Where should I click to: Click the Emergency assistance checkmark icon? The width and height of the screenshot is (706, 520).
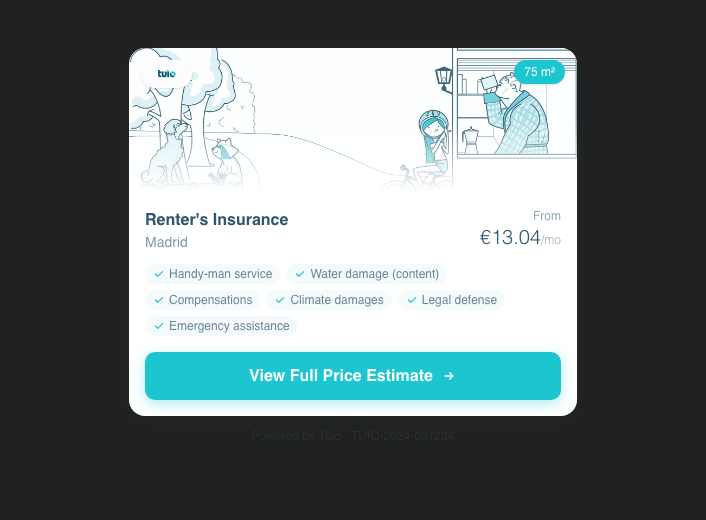coord(159,326)
